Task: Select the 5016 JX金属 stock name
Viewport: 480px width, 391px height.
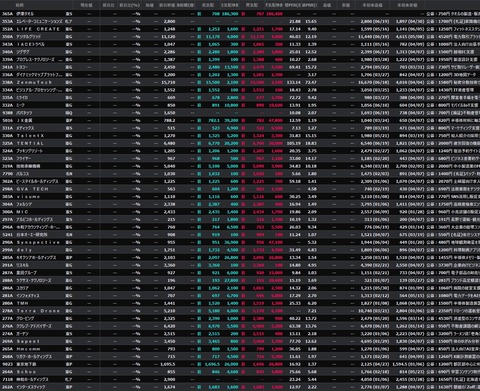Action: click(24, 120)
